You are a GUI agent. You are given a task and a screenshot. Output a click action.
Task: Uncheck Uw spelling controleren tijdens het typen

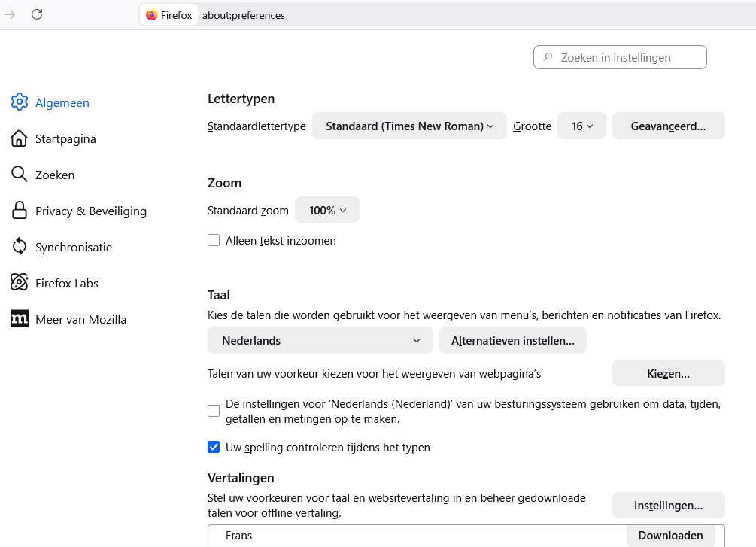(x=214, y=447)
